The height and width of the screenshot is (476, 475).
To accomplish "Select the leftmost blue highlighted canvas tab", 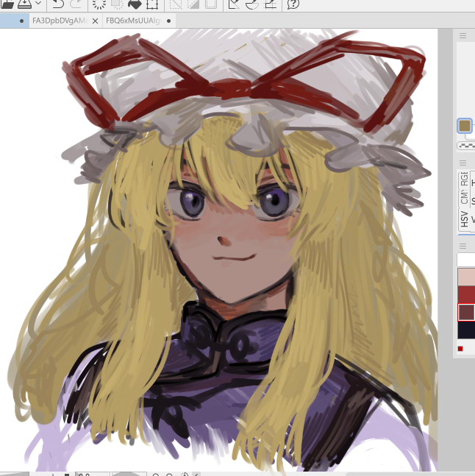I will point(15,21).
